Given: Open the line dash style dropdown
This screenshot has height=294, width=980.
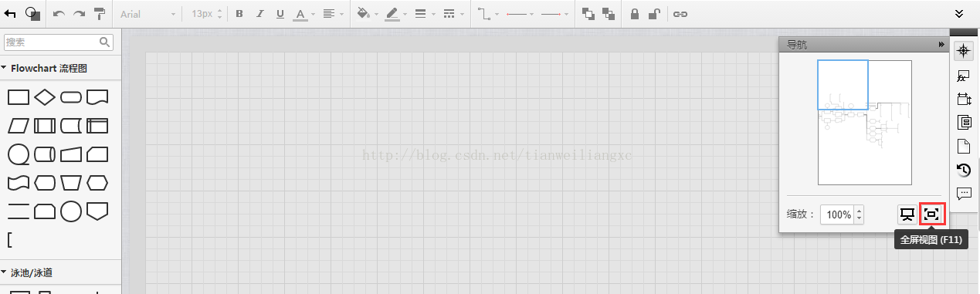Looking at the screenshot, I should pos(453,14).
